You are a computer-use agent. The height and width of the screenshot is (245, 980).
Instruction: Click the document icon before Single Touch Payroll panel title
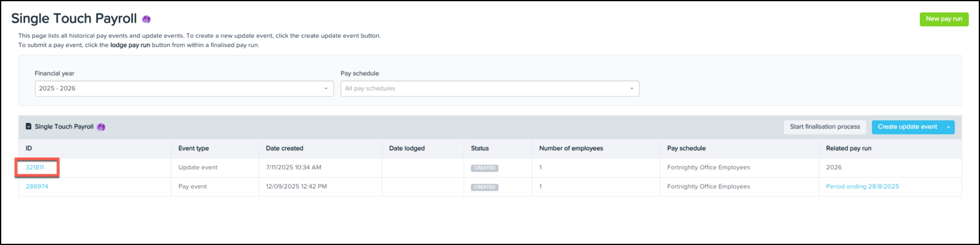click(x=29, y=127)
